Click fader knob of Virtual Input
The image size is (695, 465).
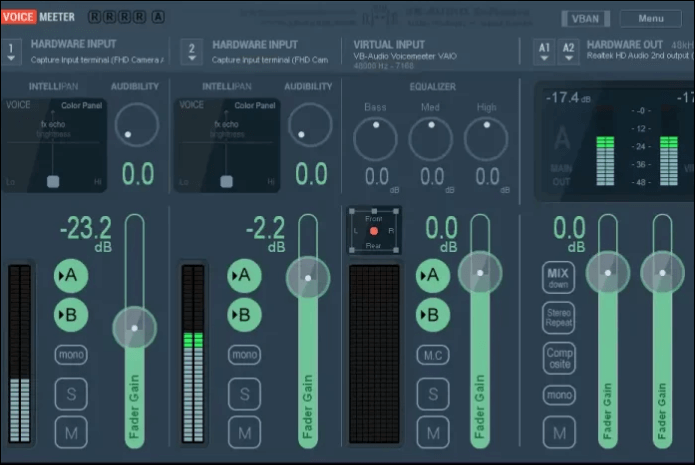480,273
